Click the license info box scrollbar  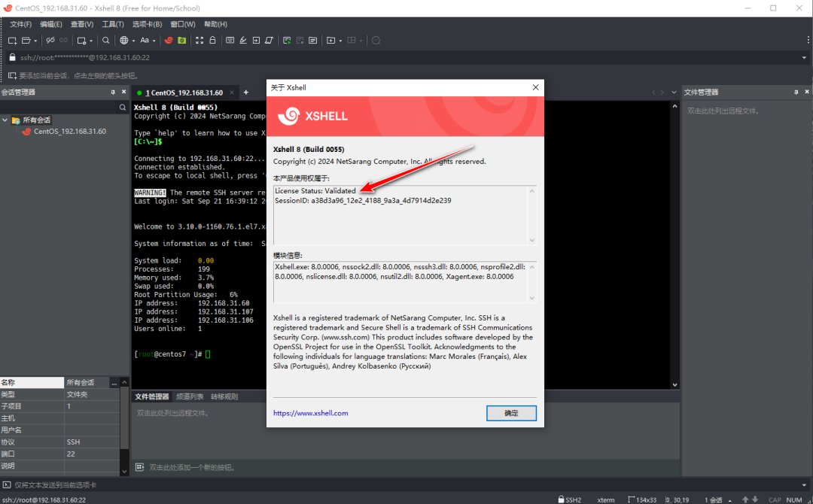pos(532,215)
